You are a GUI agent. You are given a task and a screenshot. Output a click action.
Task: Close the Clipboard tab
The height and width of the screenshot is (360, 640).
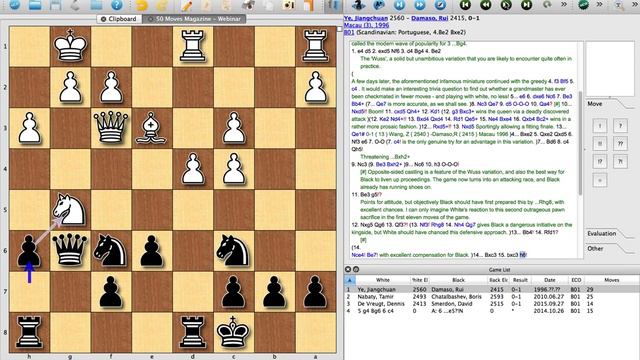coord(103,19)
